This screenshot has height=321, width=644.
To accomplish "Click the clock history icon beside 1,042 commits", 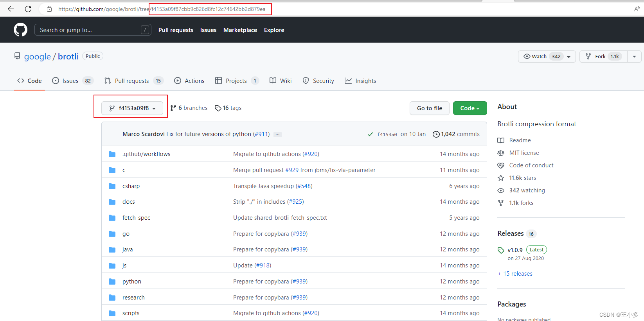I will (x=436, y=134).
